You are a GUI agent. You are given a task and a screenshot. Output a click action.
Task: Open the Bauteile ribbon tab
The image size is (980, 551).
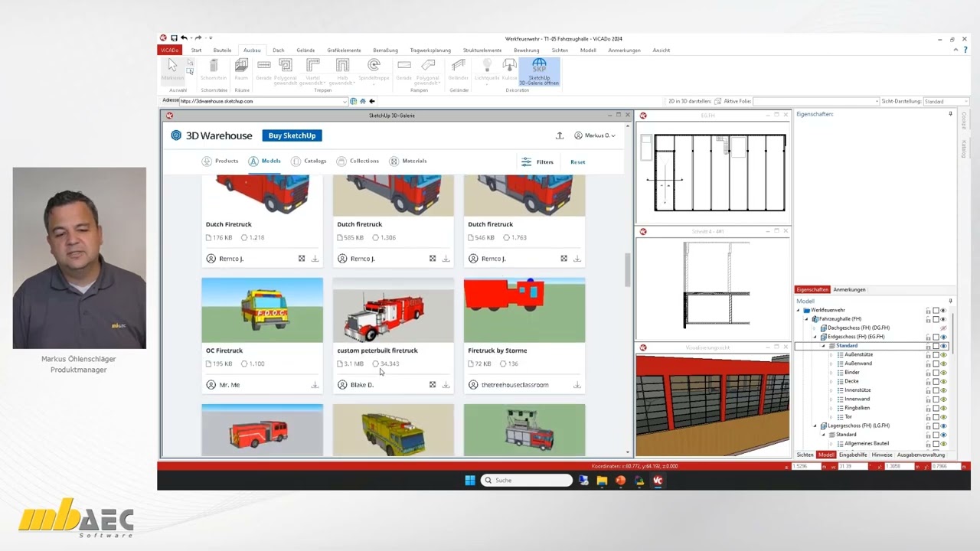(x=222, y=51)
